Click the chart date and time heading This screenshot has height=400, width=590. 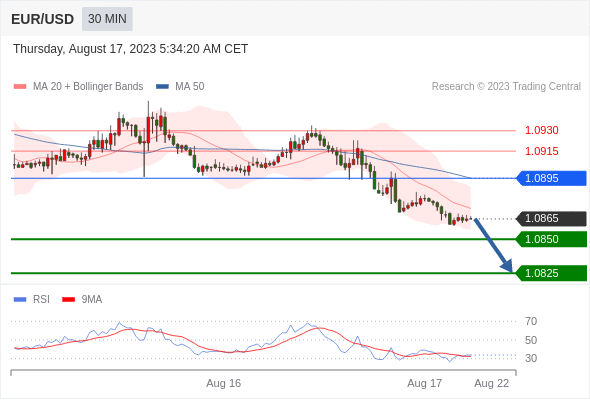tap(131, 49)
